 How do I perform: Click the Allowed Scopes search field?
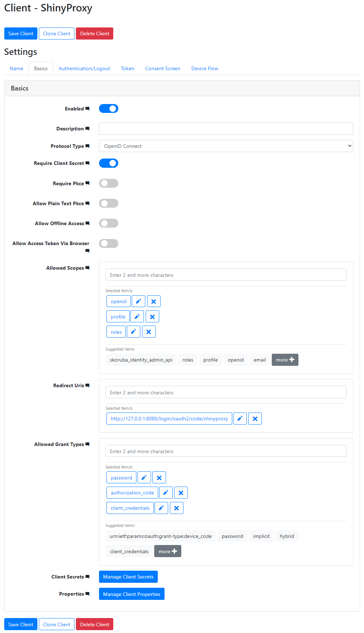pyautogui.click(x=226, y=275)
